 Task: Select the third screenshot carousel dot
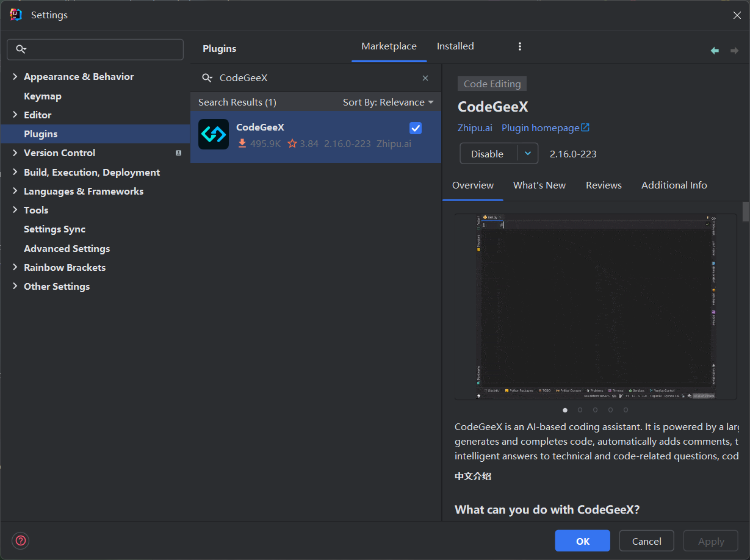[595, 410]
